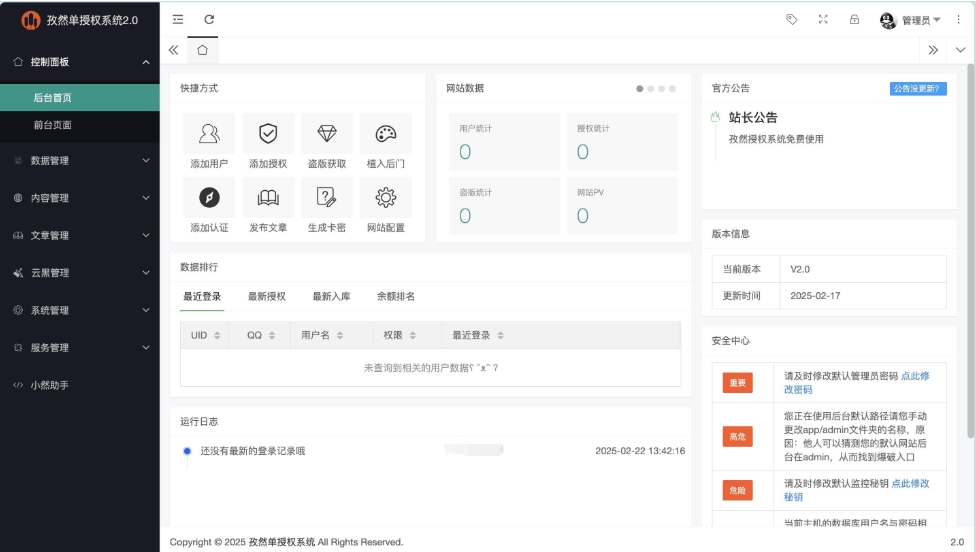Expand the 云黑管理 sidebar menu
This screenshot has width=976, height=552.
click(80, 273)
